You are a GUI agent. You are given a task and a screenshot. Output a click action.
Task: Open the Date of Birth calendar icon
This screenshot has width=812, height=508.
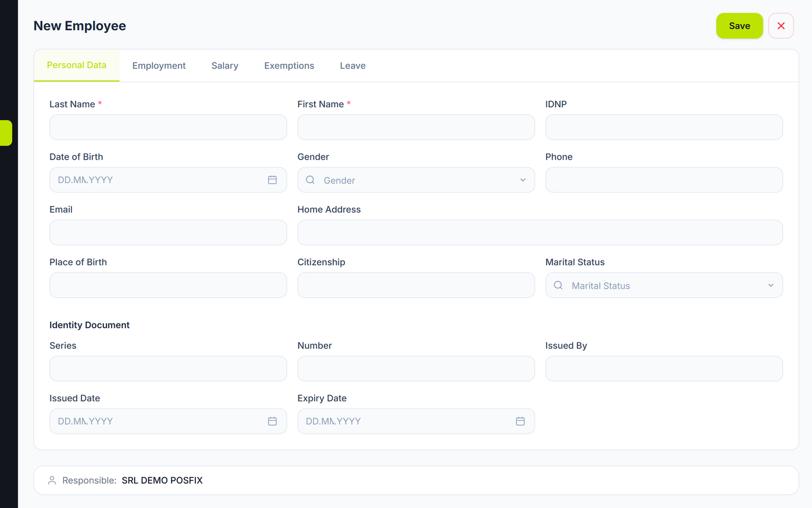272,180
